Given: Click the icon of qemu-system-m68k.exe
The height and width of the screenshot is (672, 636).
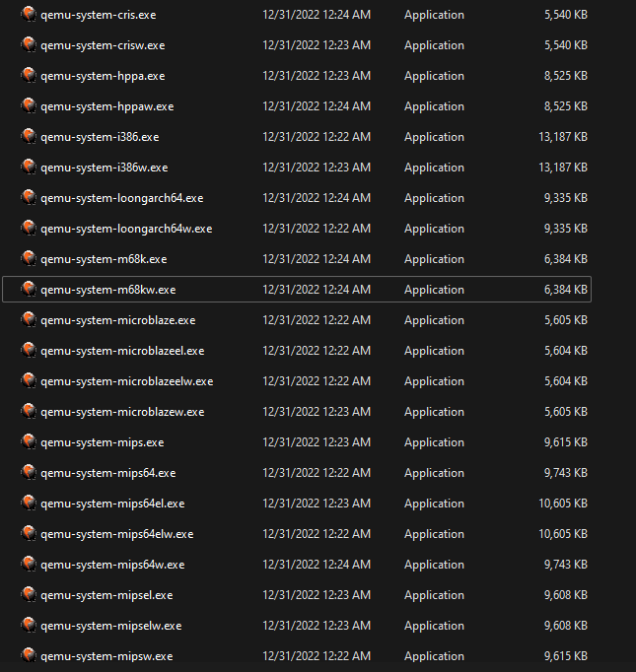Looking at the screenshot, I should point(29,258).
